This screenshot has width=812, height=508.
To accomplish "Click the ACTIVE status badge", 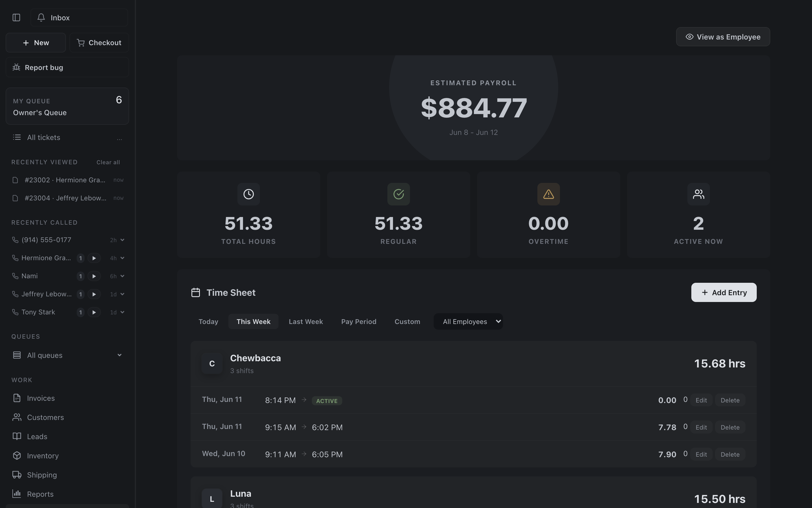I will tap(327, 401).
